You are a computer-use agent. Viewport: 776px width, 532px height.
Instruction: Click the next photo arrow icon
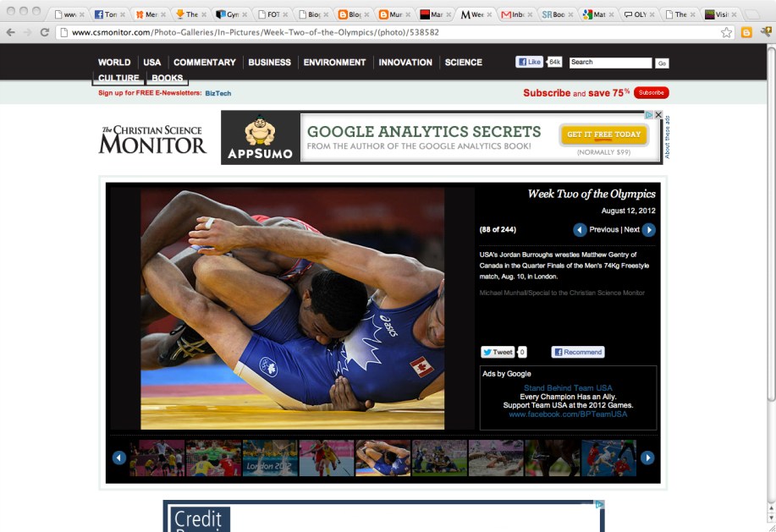[648, 230]
